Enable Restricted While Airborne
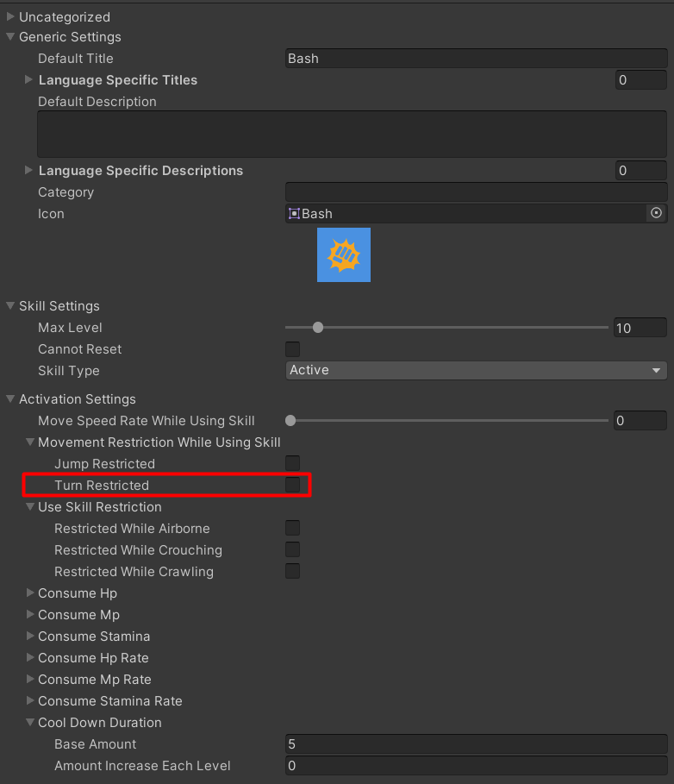674x784 pixels. pos(292,528)
